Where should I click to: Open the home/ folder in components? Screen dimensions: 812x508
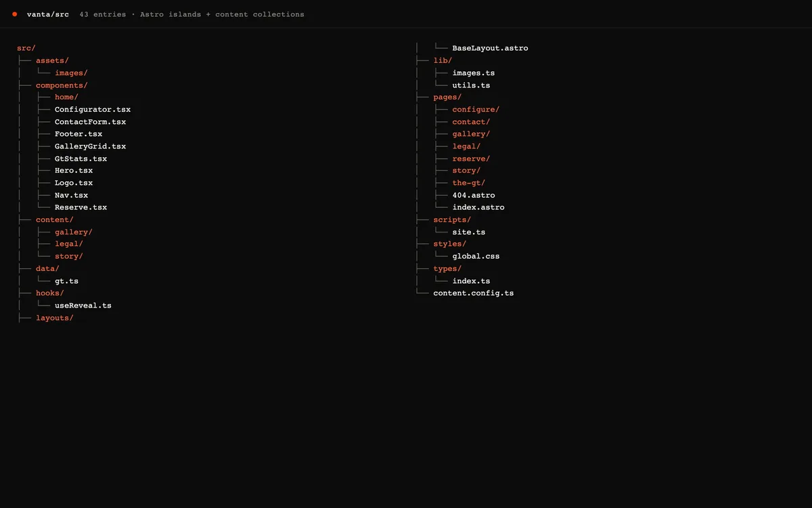(x=66, y=97)
